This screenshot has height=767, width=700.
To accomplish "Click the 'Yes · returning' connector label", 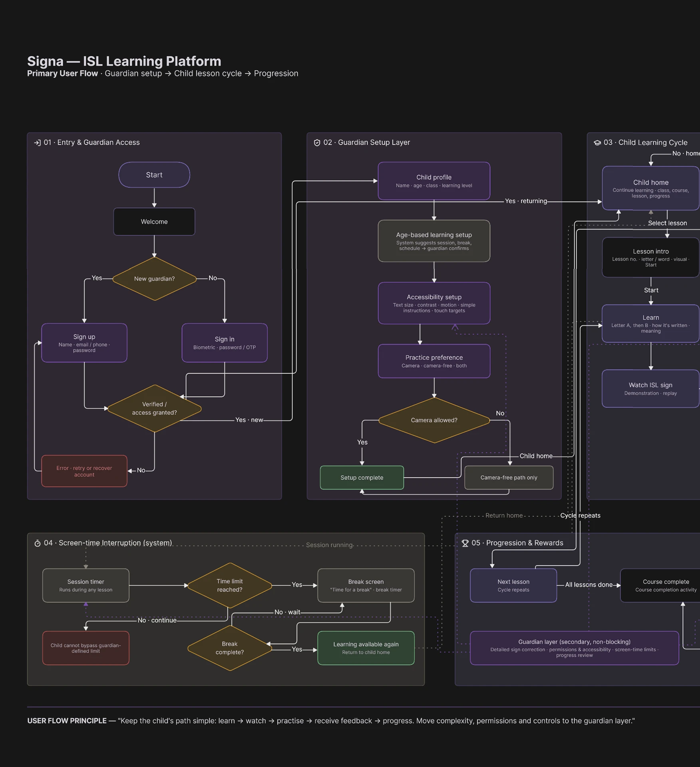I will tap(526, 201).
